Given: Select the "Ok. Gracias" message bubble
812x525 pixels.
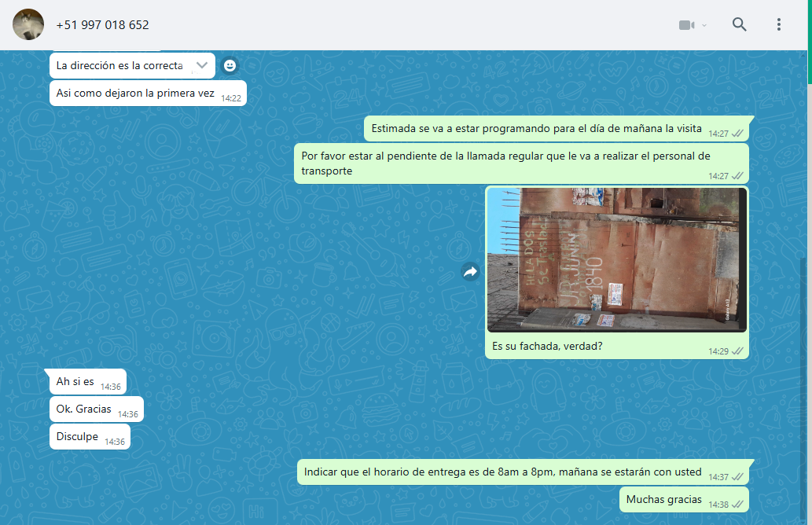Looking at the screenshot, I should (x=84, y=409).
